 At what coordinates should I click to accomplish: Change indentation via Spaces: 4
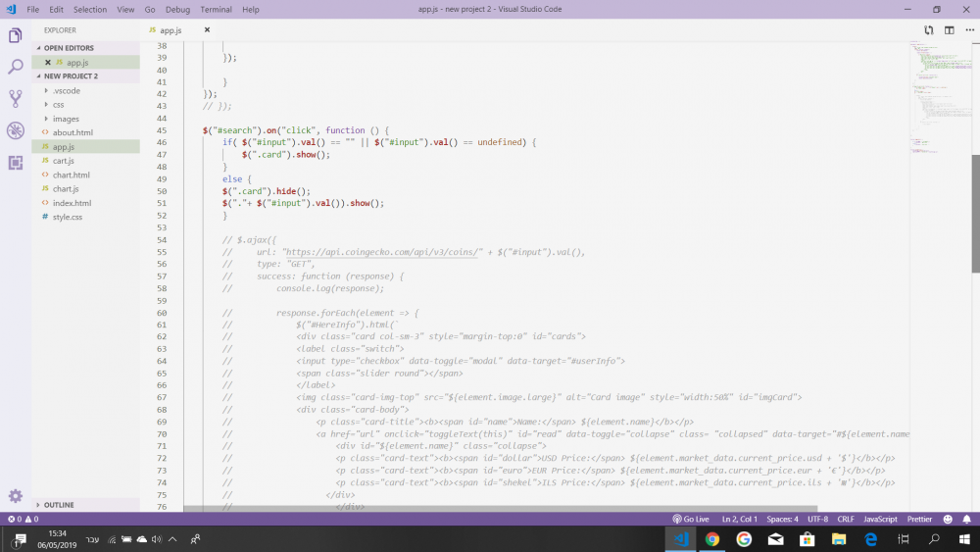[x=782, y=519]
